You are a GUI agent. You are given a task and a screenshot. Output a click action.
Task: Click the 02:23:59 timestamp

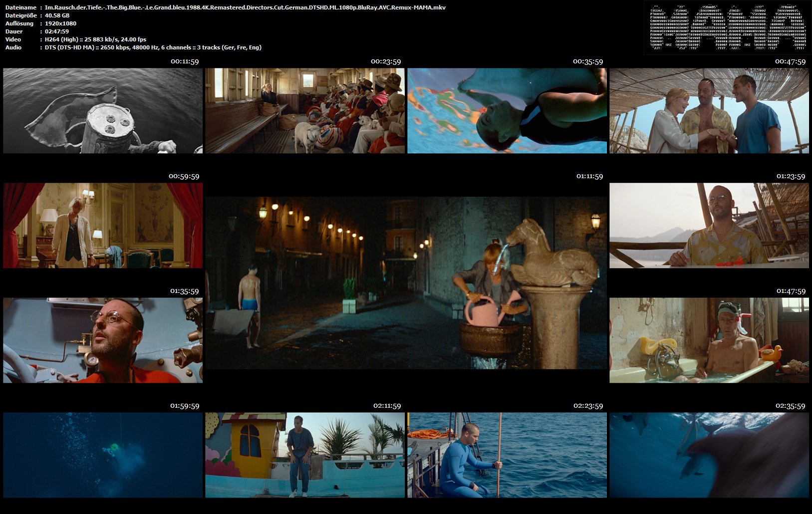(x=588, y=406)
